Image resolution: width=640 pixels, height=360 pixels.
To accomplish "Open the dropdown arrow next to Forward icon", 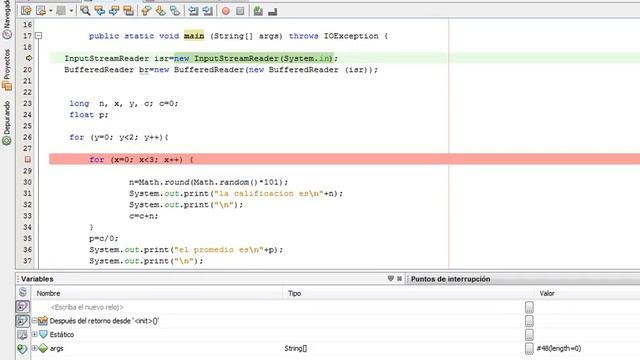I will [51, 11].
